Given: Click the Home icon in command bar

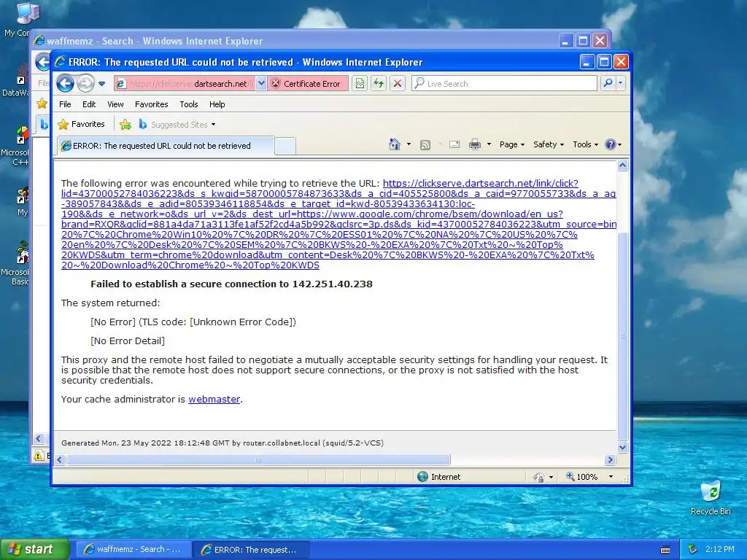Looking at the screenshot, I should pyautogui.click(x=395, y=144).
